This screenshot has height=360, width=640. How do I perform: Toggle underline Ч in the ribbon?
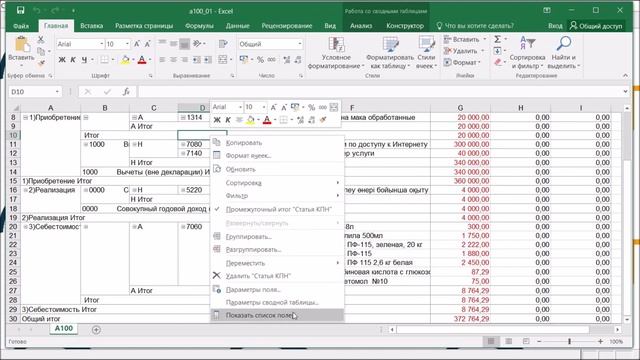(84, 60)
